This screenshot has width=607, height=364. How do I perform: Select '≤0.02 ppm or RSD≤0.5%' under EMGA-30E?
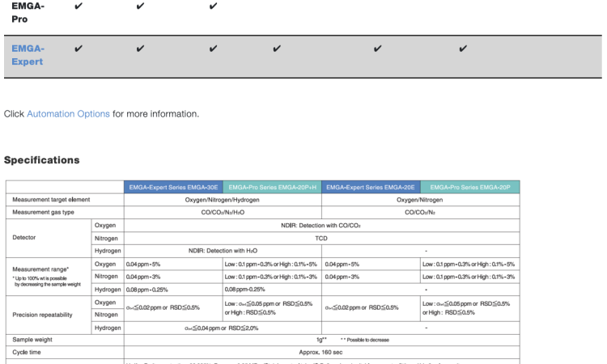[x=163, y=308]
